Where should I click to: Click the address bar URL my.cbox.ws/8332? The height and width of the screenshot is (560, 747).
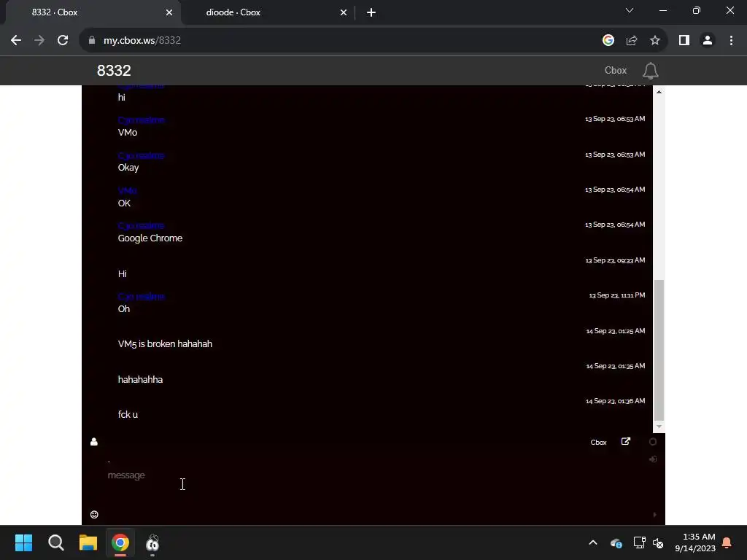(142, 41)
